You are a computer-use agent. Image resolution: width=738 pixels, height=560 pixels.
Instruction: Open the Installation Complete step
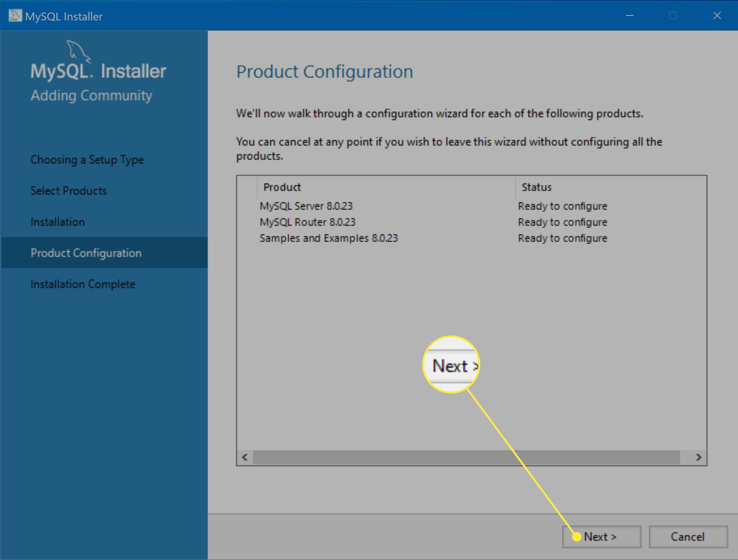tap(83, 284)
